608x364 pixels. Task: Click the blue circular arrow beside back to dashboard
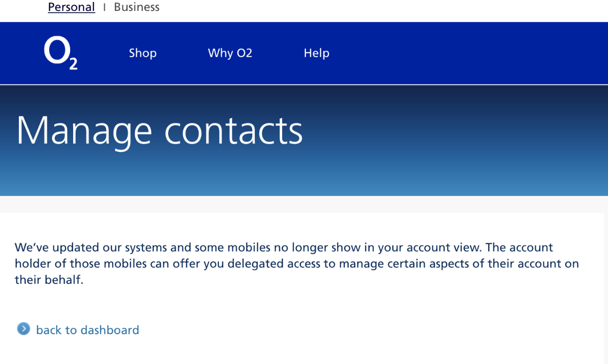(23, 329)
